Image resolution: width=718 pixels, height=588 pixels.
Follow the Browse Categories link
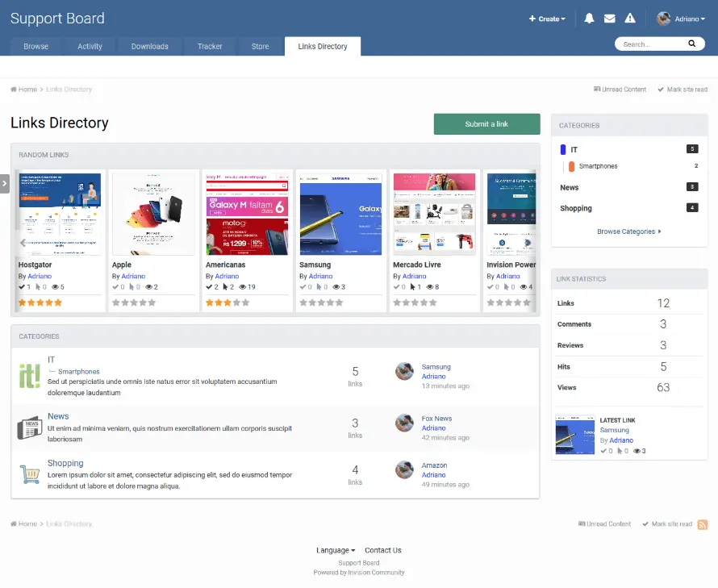pyautogui.click(x=628, y=231)
